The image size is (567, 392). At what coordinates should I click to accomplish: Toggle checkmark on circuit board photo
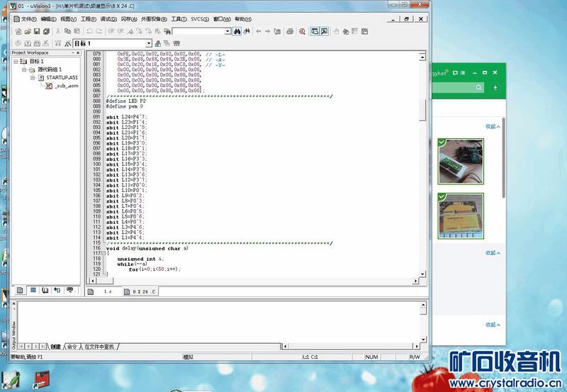coord(442,143)
